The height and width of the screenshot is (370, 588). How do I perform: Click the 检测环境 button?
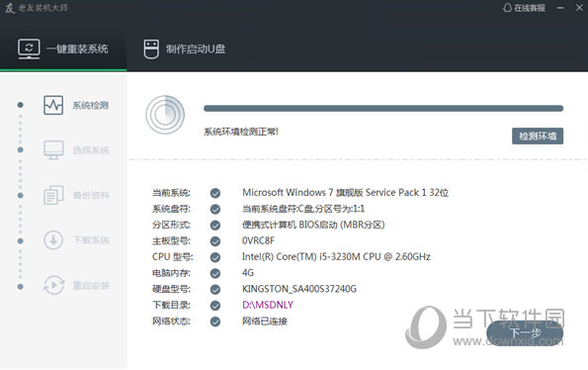pyautogui.click(x=538, y=137)
